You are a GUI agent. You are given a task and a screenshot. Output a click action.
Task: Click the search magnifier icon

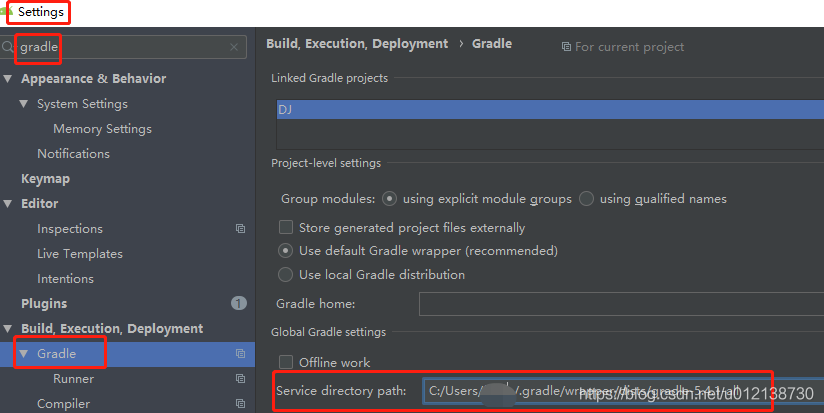pyautogui.click(x=9, y=47)
